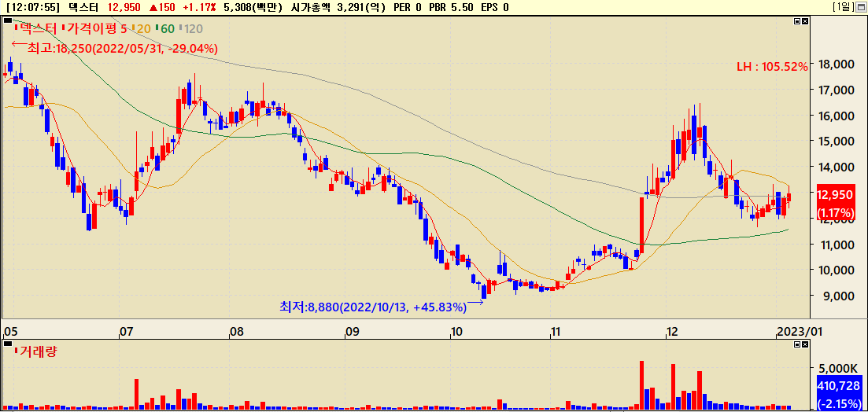This screenshot has width=868, height=412.
Task: Click the 최저:8,880 low annotation
Action: [373, 307]
